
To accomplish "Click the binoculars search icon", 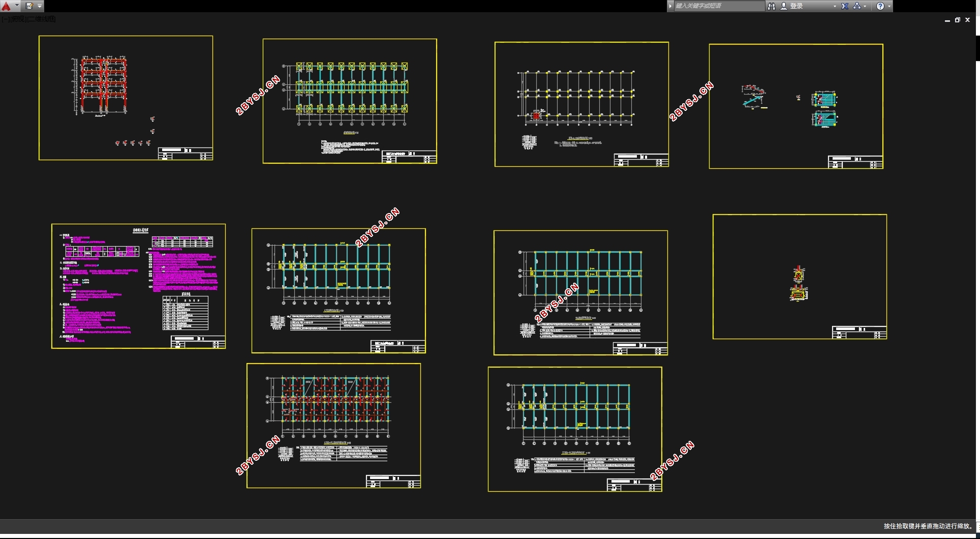I will point(771,6).
